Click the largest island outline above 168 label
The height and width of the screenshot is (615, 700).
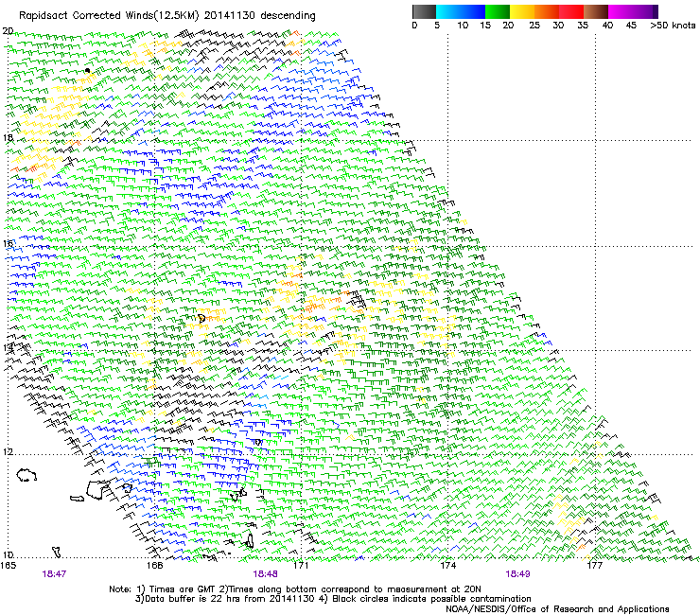point(97,489)
